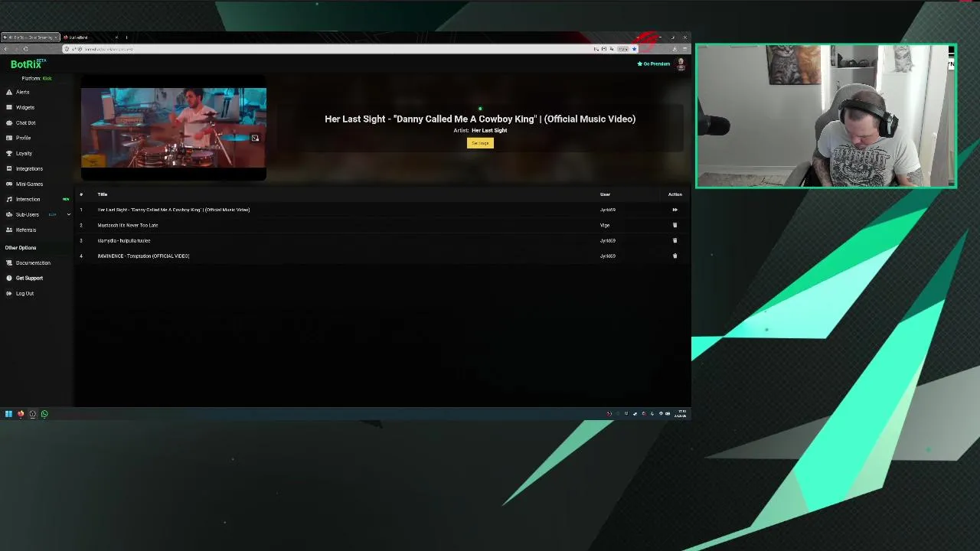This screenshot has height=551, width=980.
Task: Click the BotRix logo
Action: point(28,64)
